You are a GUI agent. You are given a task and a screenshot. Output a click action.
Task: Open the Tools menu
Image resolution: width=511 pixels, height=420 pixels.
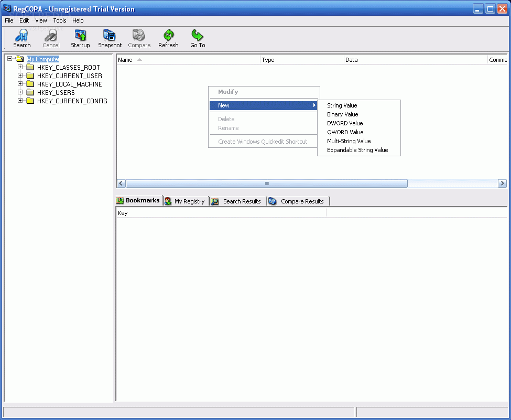click(60, 20)
